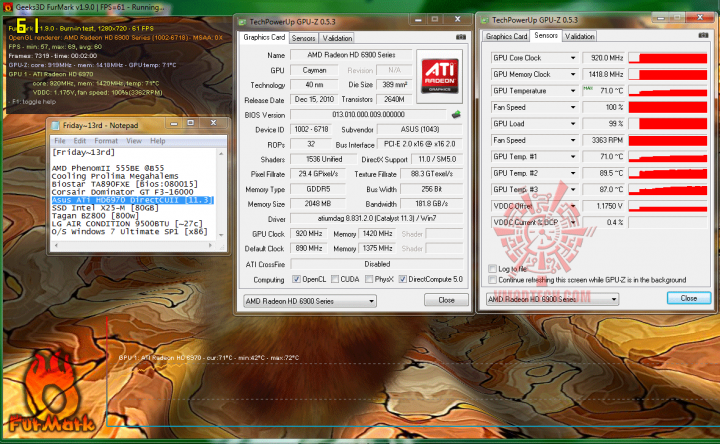Screen dimensions: 720x444
Task: Click the Release Date Dec 15, 2010 value
Action: coord(314,100)
